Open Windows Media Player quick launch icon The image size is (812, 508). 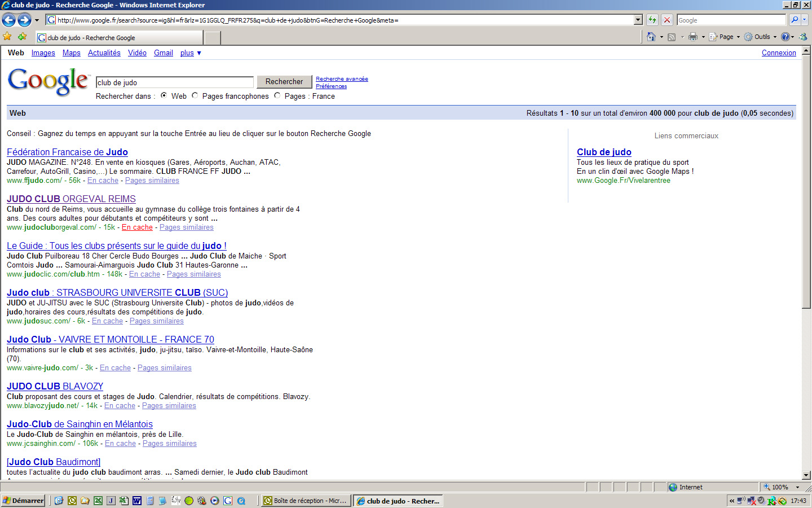point(215,501)
